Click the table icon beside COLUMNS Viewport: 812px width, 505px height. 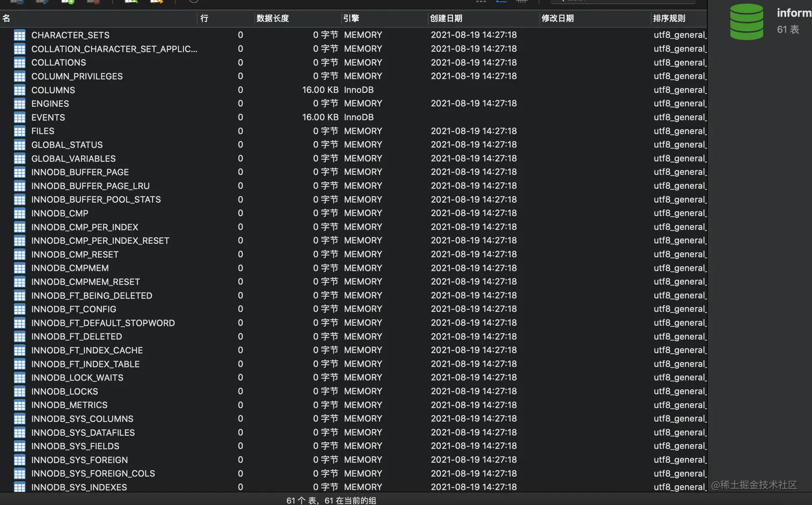[x=19, y=90]
